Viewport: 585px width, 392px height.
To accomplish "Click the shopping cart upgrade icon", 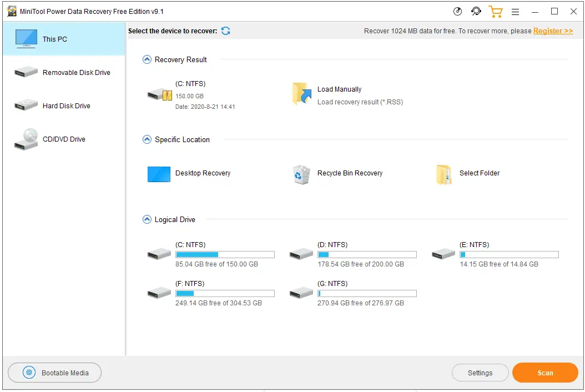I will click(496, 12).
